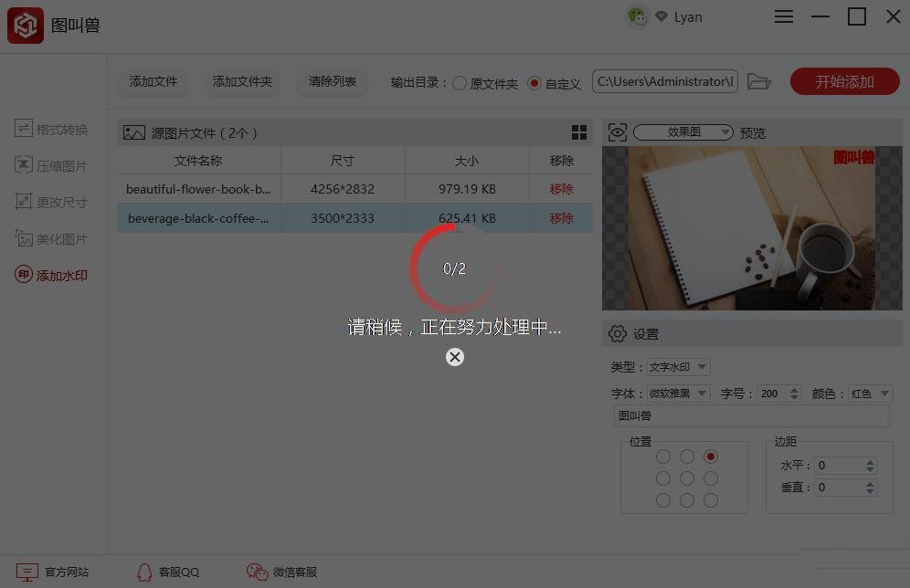Open the folder browse icon for output path
The width and height of the screenshot is (910, 588).
tap(759, 81)
